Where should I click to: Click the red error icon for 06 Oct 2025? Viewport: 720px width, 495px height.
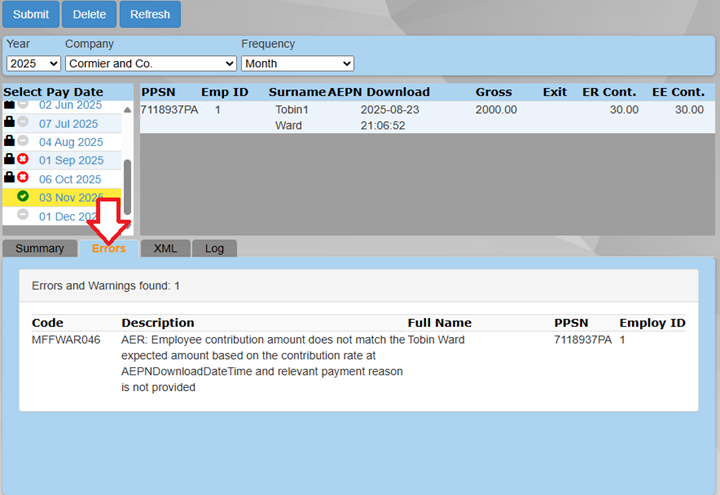pyautogui.click(x=23, y=178)
